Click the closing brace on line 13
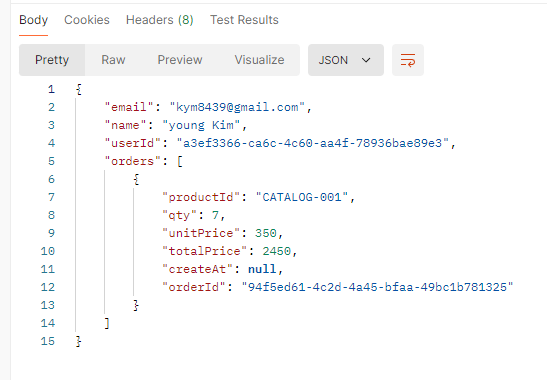 point(136,305)
